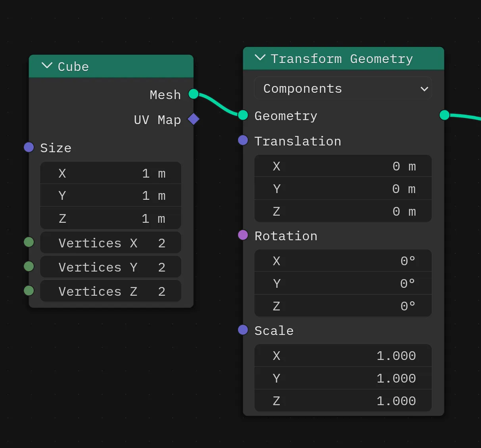Click the Geometry output socket of Transform Geometry
The width and height of the screenshot is (481, 448).
tap(444, 115)
